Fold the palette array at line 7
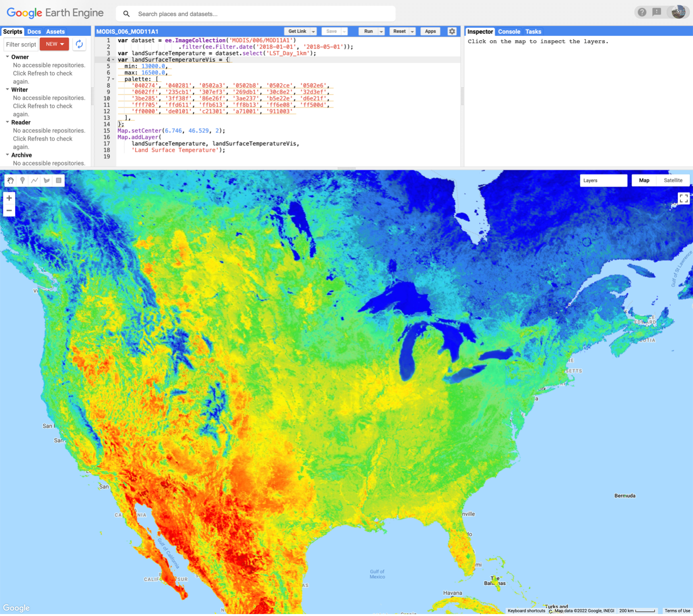Image resolution: width=693 pixels, height=616 pixels. coord(113,79)
